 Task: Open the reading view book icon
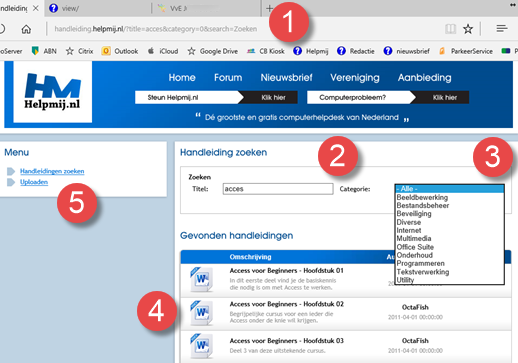(450, 29)
